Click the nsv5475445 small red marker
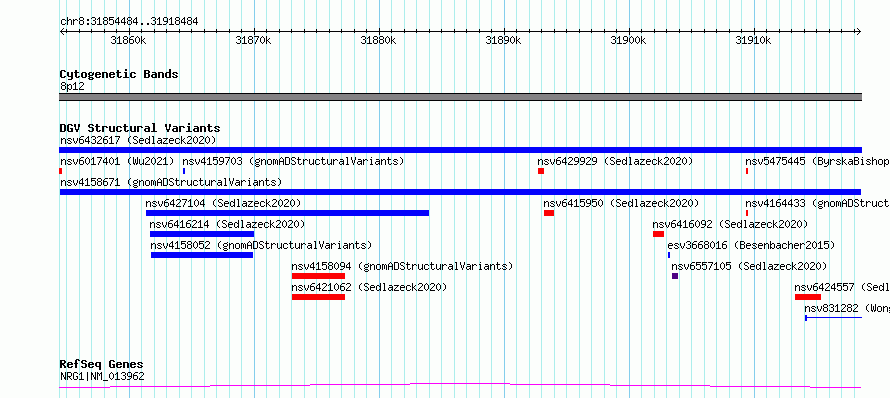This screenshot has height=398, width=890. pos(747,171)
